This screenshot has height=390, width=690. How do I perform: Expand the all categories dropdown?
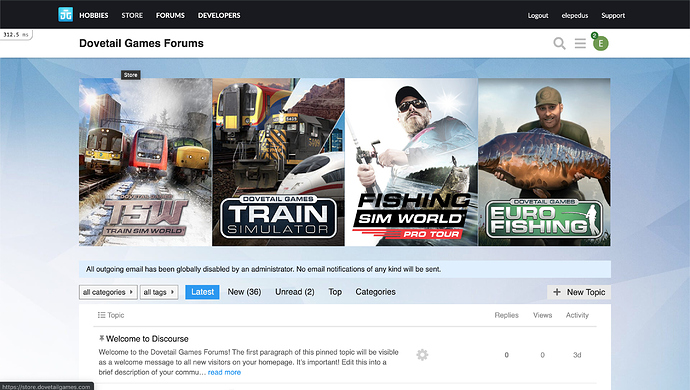[108, 292]
